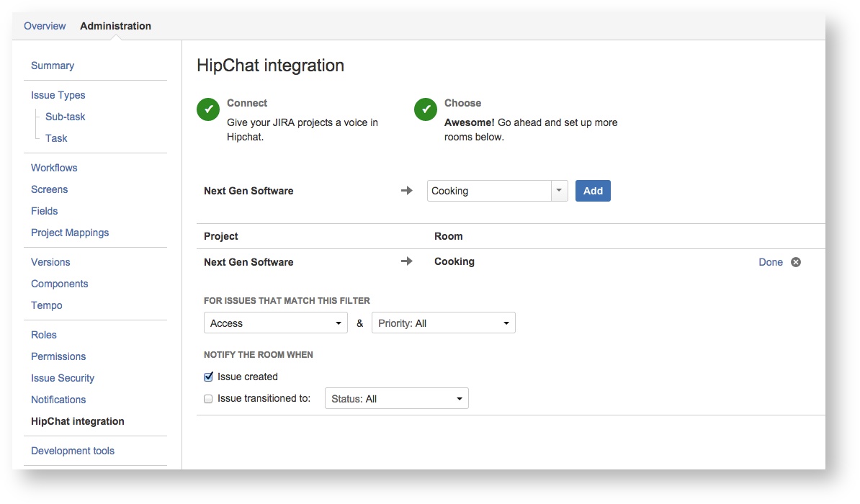This screenshot has width=860, height=504.
Task: Switch to the Overview tab
Action: click(45, 26)
